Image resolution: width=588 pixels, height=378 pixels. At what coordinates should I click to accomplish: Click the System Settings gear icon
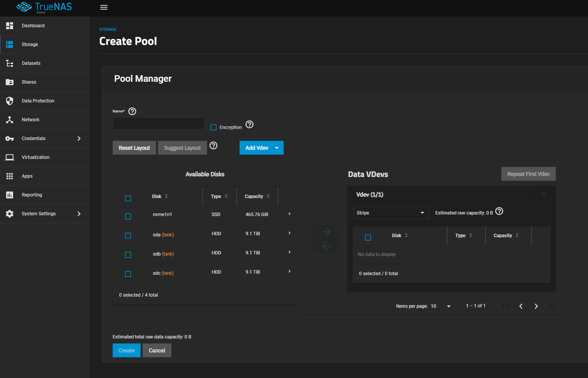coord(10,214)
